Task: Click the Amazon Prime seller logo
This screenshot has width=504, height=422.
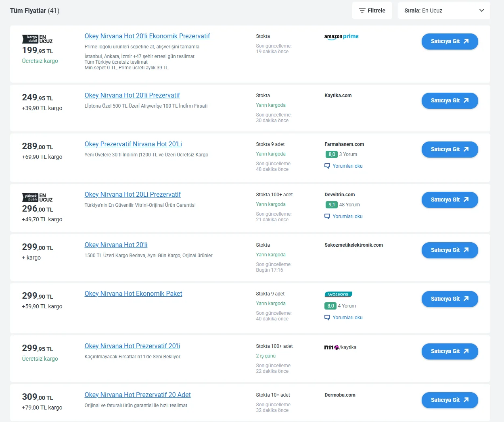Action: click(x=341, y=37)
